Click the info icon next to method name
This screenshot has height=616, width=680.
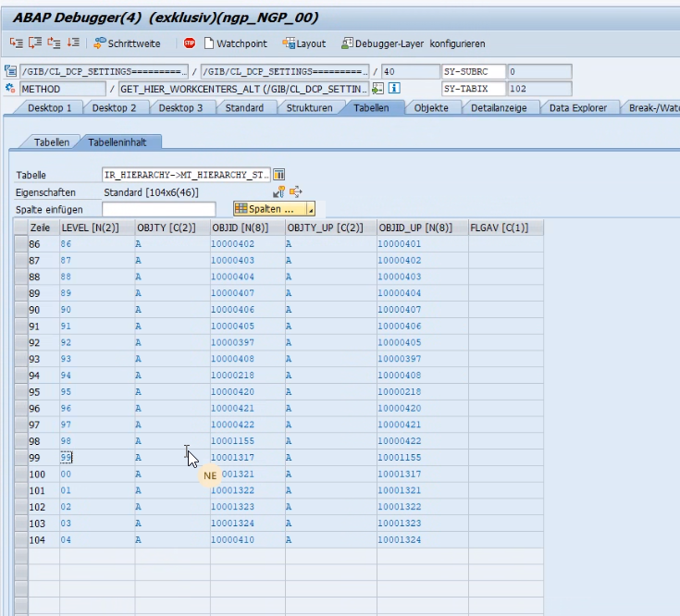pos(394,89)
